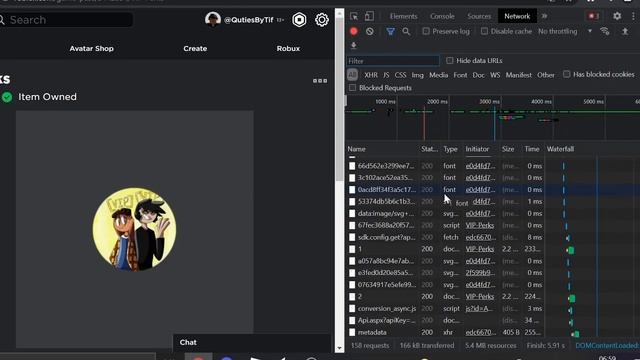Filter requests by CSS type

pyautogui.click(x=400, y=75)
